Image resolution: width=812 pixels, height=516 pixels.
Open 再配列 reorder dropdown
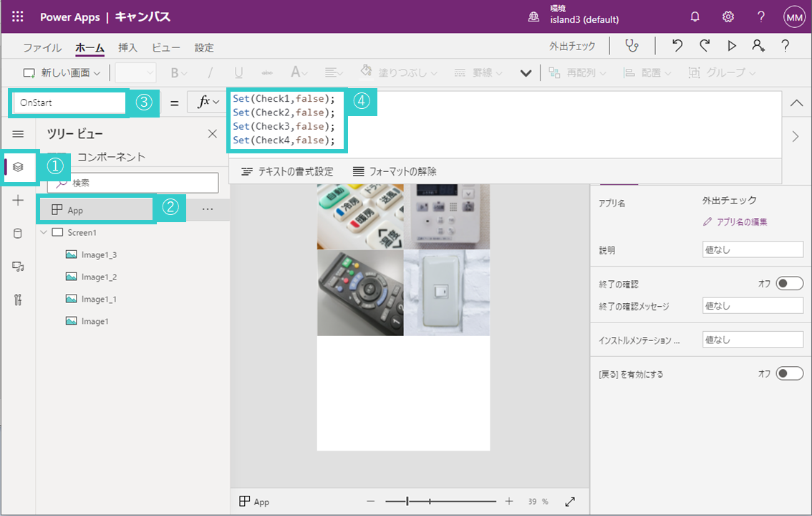(x=577, y=73)
